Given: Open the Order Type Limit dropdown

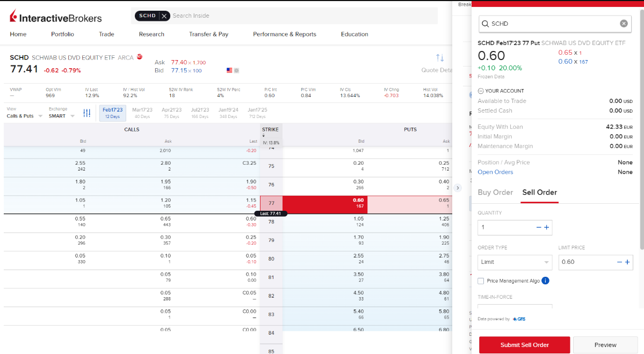Looking at the screenshot, I should (x=514, y=262).
